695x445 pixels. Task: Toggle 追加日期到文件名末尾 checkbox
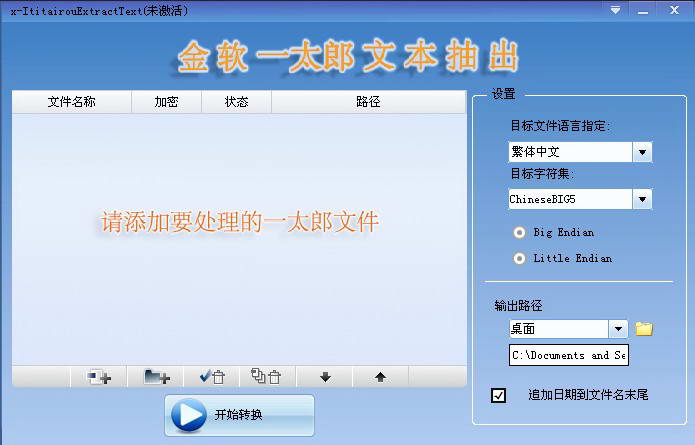pos(499,395)
